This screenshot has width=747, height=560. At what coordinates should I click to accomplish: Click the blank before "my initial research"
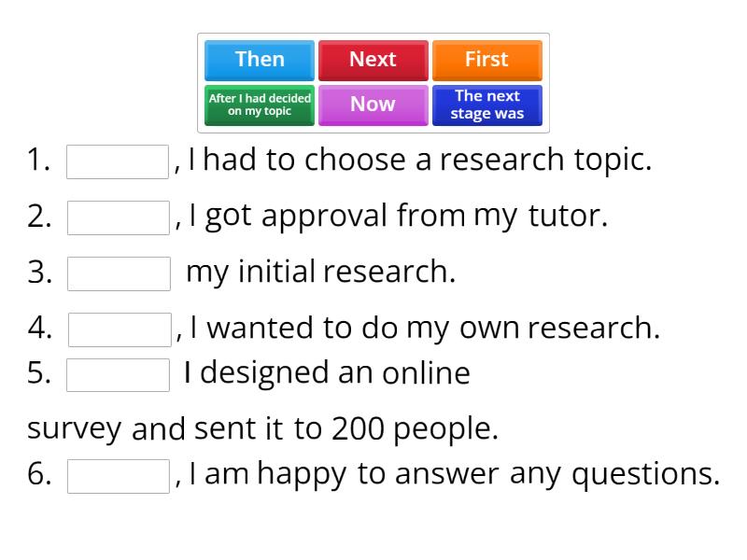[x=118, y=273]
